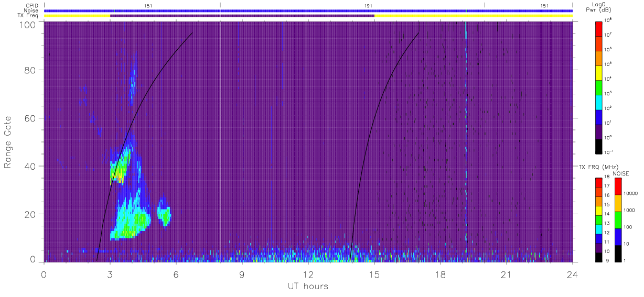The height and width of the screenshot is (297, 644).
Task: Click the Range Gate axis tick label 60
Action: coord(30,118)
